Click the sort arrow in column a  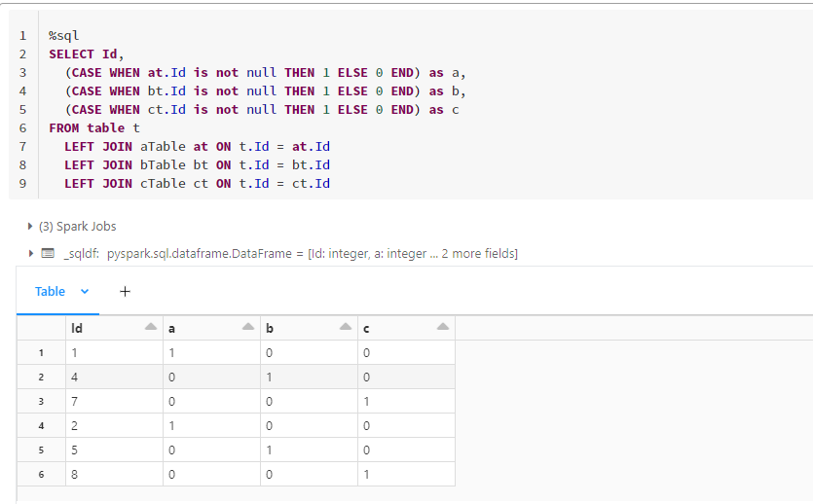(x=248, y=327)
